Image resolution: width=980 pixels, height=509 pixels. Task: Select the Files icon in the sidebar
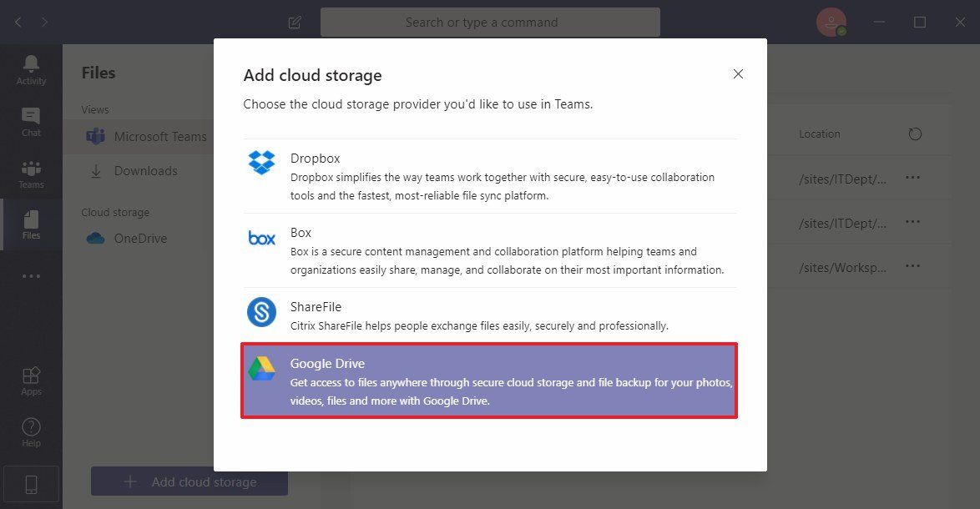pyautogui.click(x=31, y=224)
